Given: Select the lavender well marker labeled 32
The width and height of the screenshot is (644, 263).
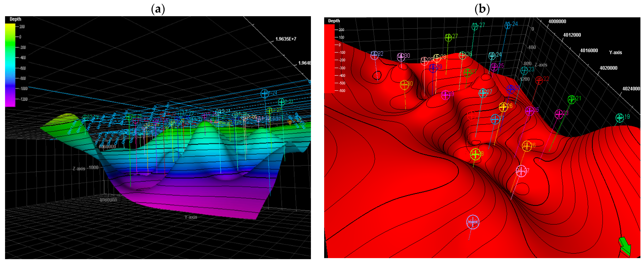Looking at the screenshot, I should click(374, 55).
